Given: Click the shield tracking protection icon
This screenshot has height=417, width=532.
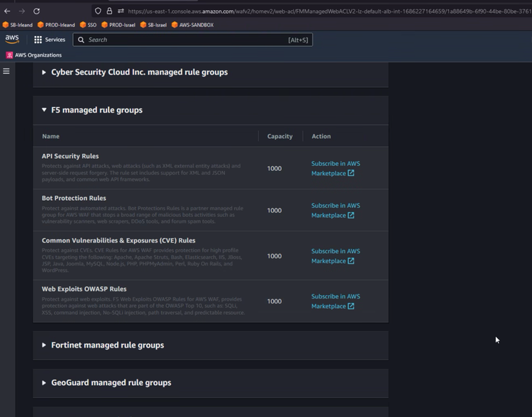Looking at the screenshot, I should point(99,11).
